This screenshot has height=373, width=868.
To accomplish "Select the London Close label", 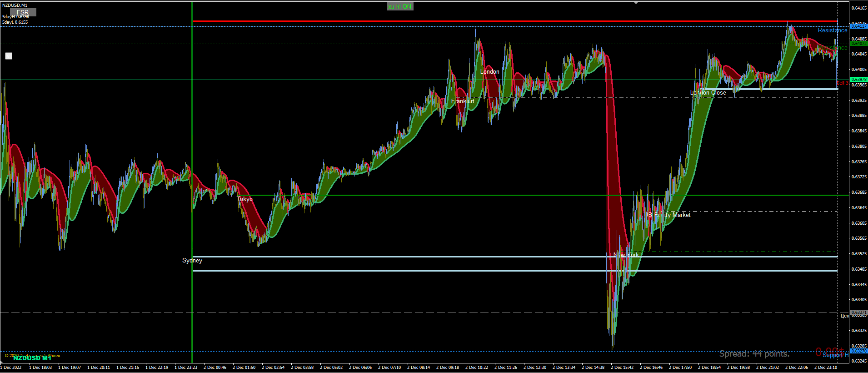I will click(708, 92).
